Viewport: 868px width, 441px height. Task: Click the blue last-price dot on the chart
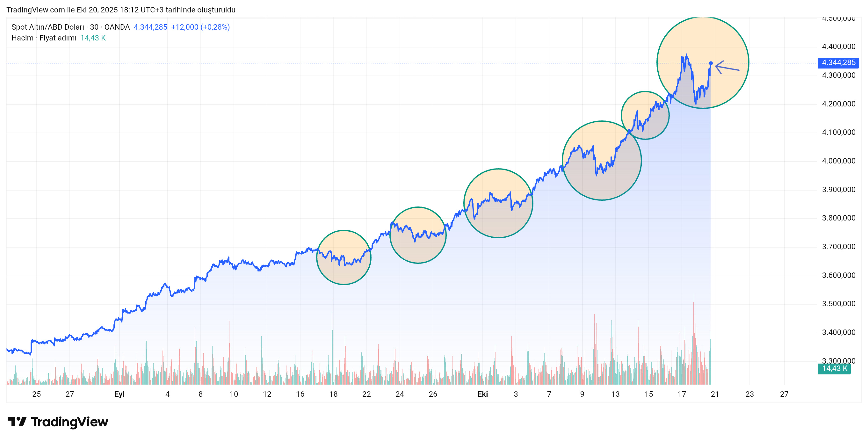711,63
